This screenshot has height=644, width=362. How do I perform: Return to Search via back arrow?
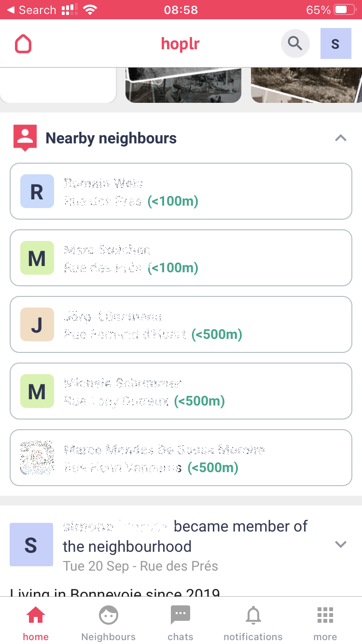(31, 10)
